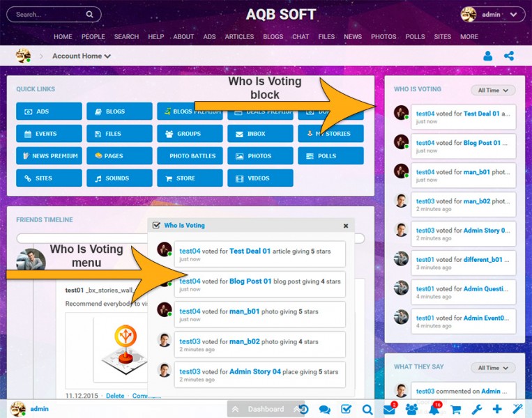Image resolution: width=532 pixels, height=418 pixels.
Task: Click the plus create icon in bottom toolbar
Action: (x=497, y=409)
